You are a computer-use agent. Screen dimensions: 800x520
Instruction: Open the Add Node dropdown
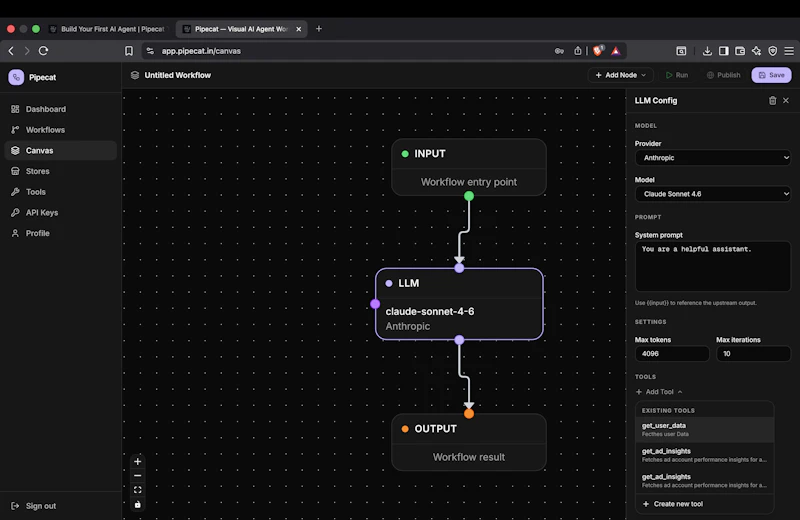(620, 75)
